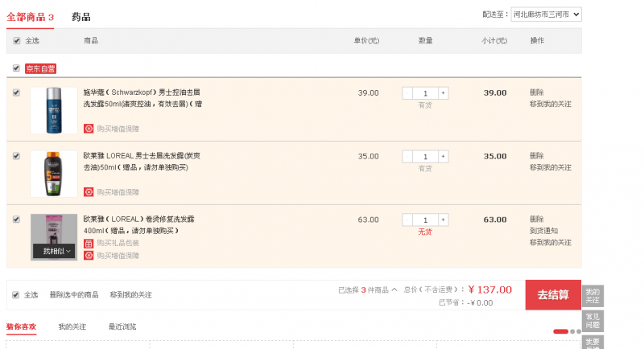Click value-added protection icon for LOREAL men's 50ml
Image resolution: width=644 pixels, height=349 pixels.
pyautogui.click(x=89, y=192)
